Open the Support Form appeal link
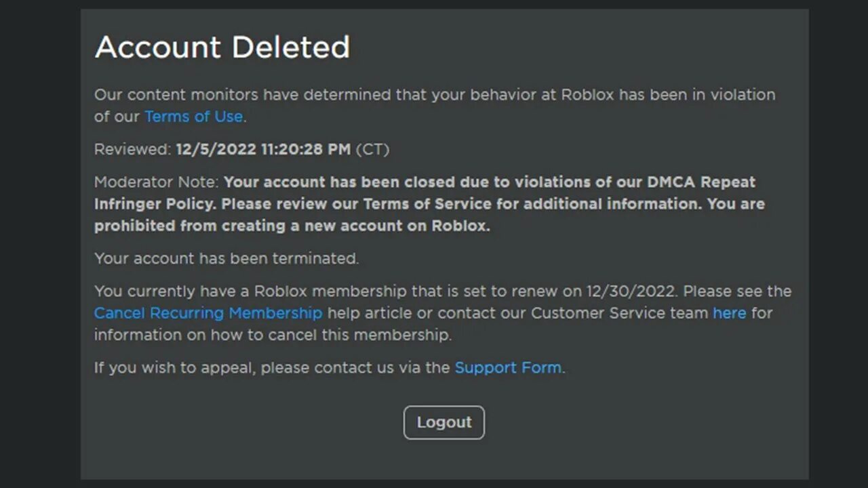 [507, 368]
